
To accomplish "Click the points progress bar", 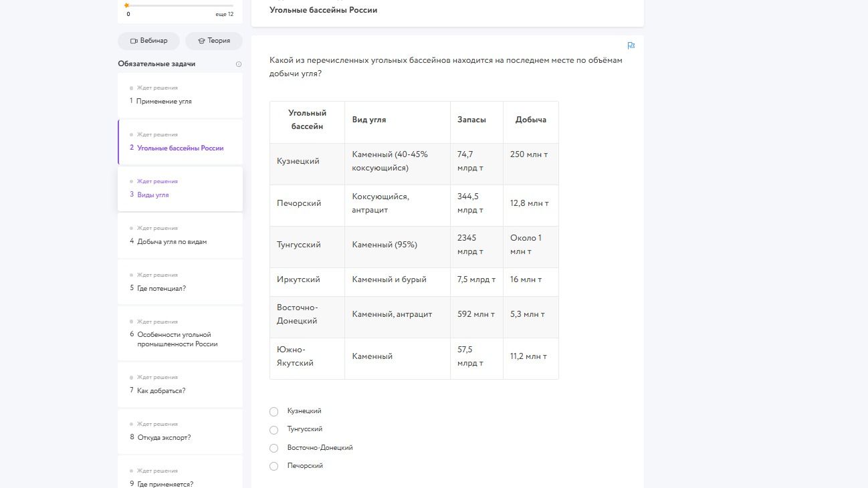I will tap(179, 5).
